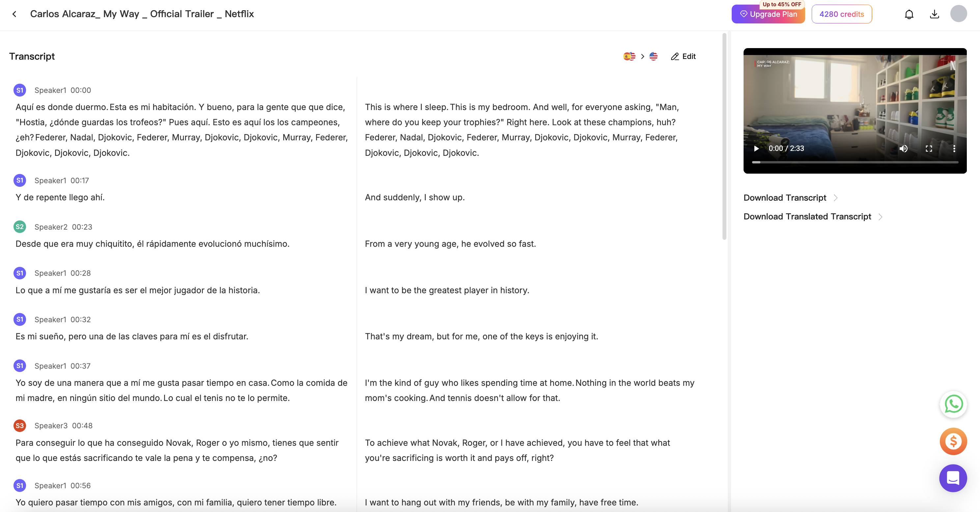Click "I want to be the greatest player" line
Screen dimensions: 980x512
pos(447,291)
